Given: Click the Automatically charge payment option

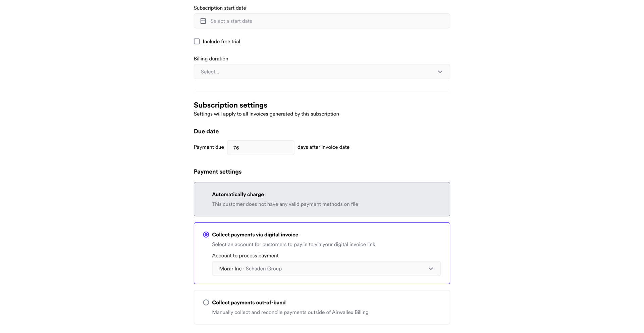Looking at the screenshot, I should 321,199.
